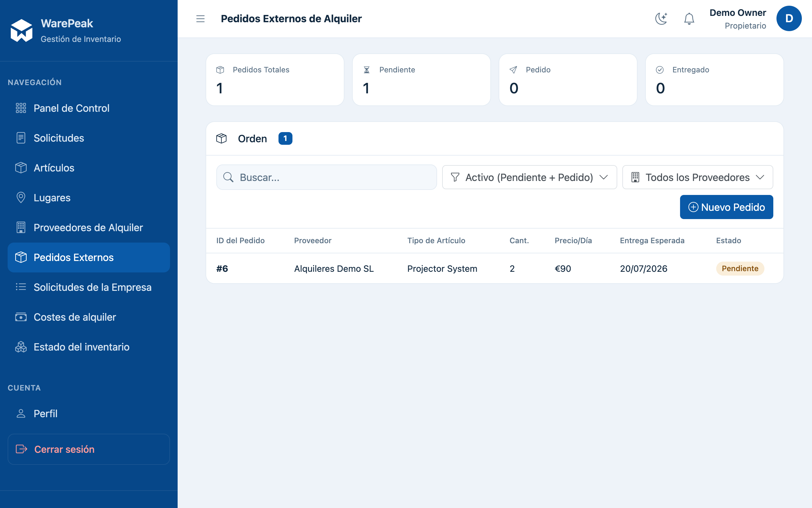
Task: Click the Orden count badge 1
Action: (x=285, y=138)
